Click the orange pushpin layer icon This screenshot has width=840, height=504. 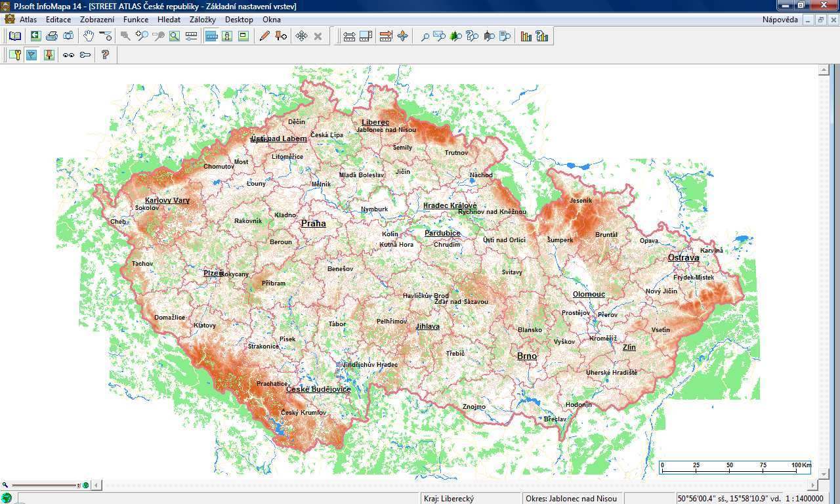pos(49,55)
